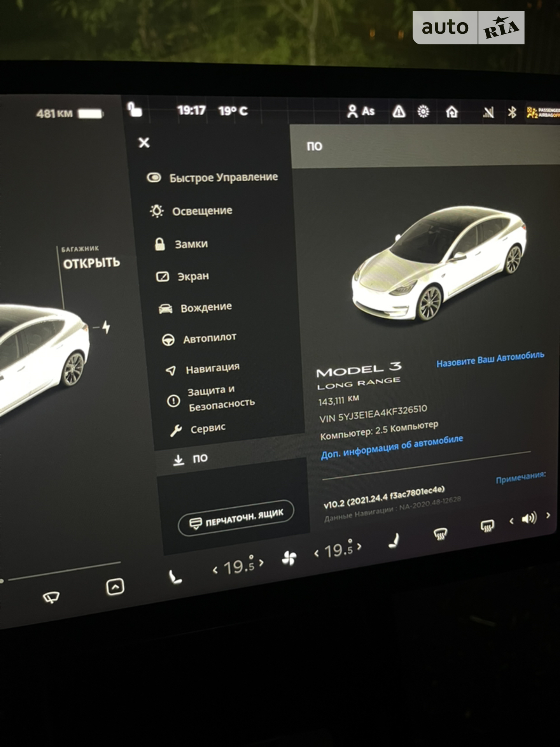Toggle passenger seat heater icon

(x=394, y=541)
